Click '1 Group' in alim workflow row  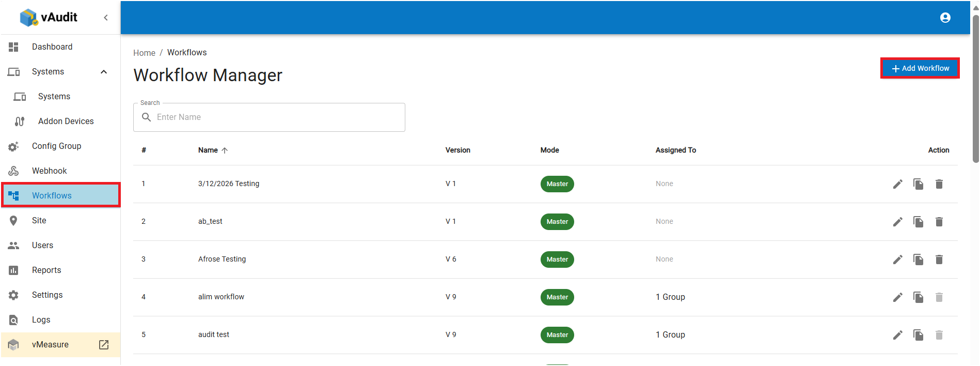pos(670,297)
